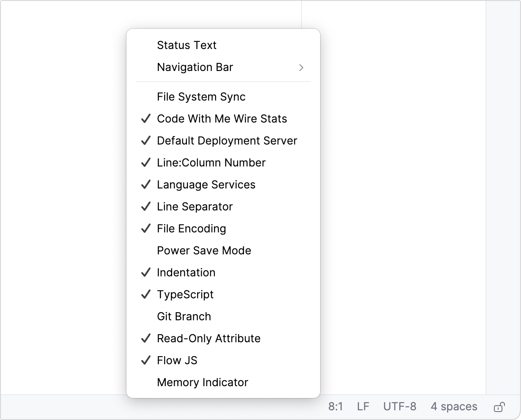Enable the Memory Indicator

(202, 382)
